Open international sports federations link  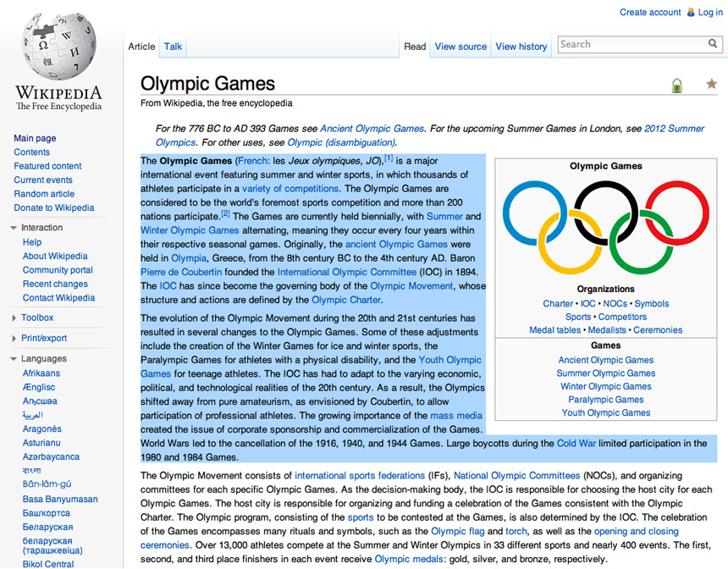point(360,475)
